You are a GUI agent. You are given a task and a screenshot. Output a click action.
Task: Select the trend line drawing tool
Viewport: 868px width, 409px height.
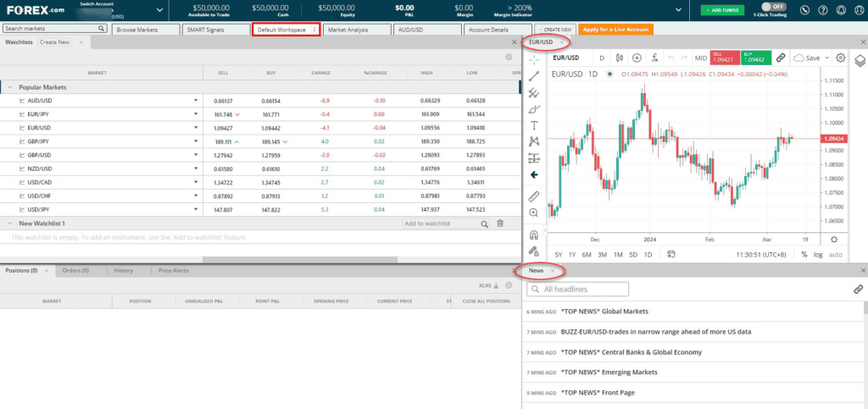pos(534,76)
